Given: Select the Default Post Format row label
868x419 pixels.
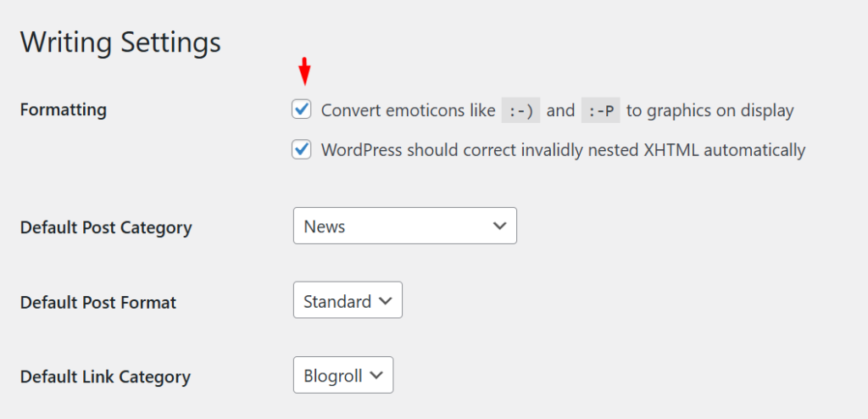Looking at the screenshot, I should tap(98, 302).
